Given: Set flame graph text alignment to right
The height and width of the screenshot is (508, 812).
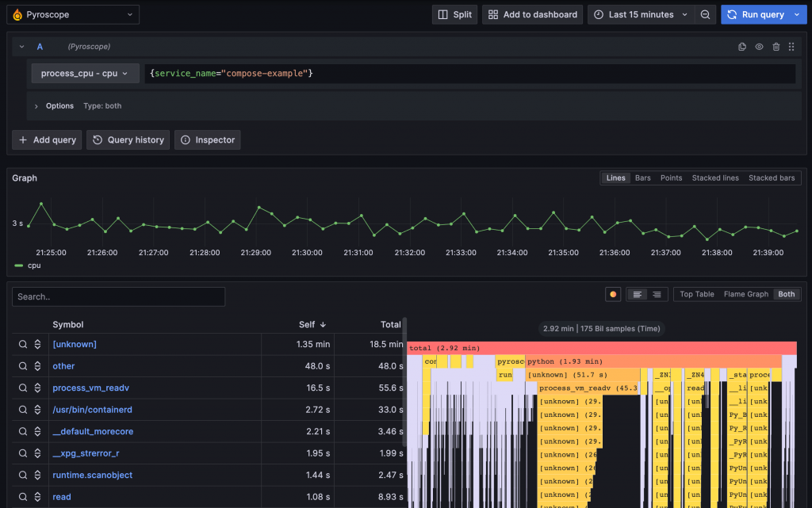Looking at the screenshot, I should coord(657,294).
